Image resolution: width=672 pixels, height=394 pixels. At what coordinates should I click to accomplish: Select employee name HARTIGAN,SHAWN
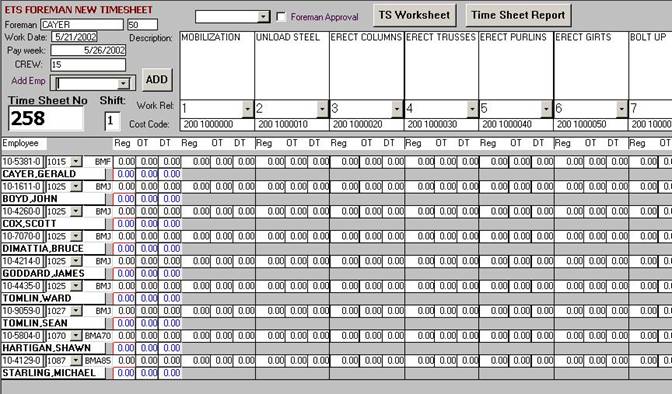[x=53, y=348]
